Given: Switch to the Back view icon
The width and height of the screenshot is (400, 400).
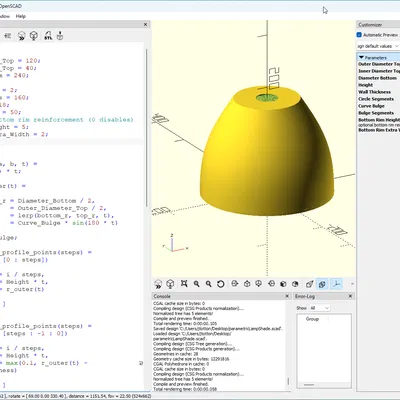Looking at the screenshot, I should 295,284.
